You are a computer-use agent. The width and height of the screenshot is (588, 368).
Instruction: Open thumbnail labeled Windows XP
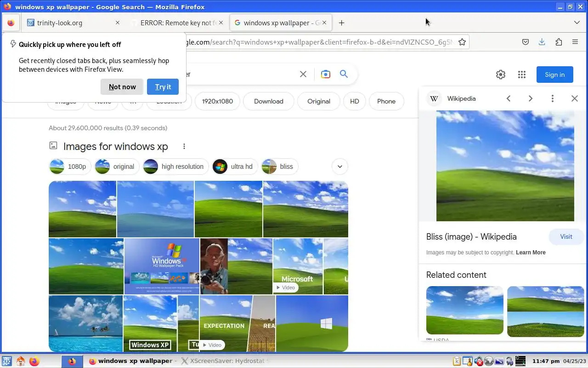click(x=150, y=323)
